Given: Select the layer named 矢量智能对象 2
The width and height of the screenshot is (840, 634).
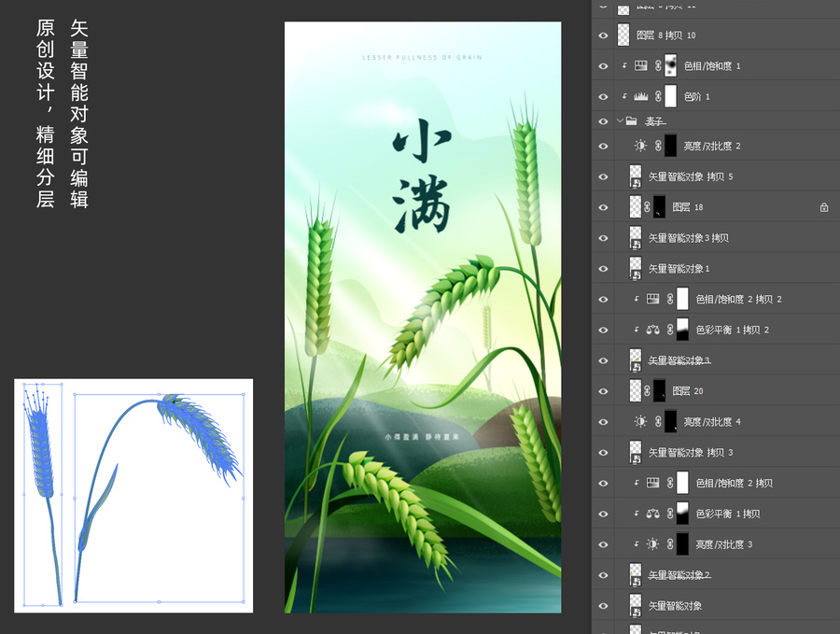Looking at the screenshot, I should [679, 574].
